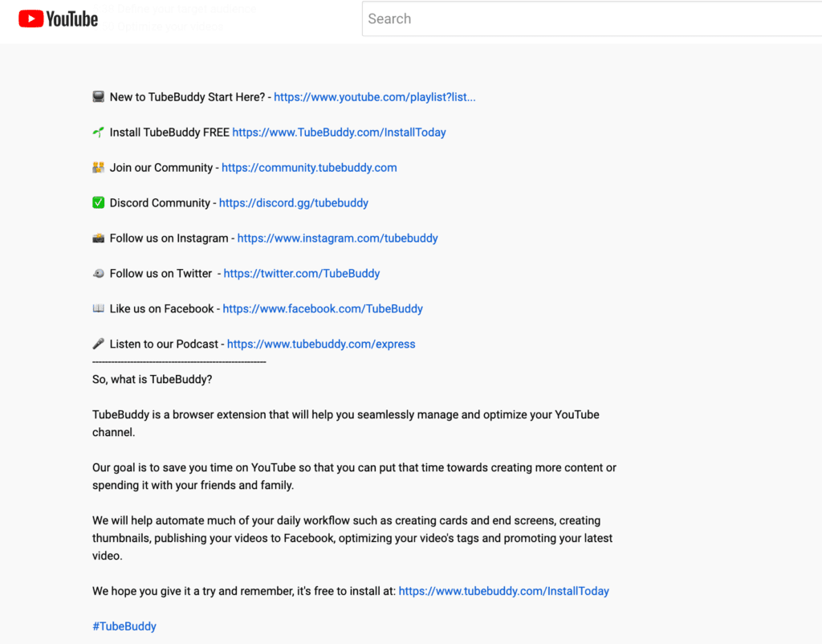The image size is (822, 644).
Task: Open the twitter.com/TubeBuddy link
Action: pos(301,274)
